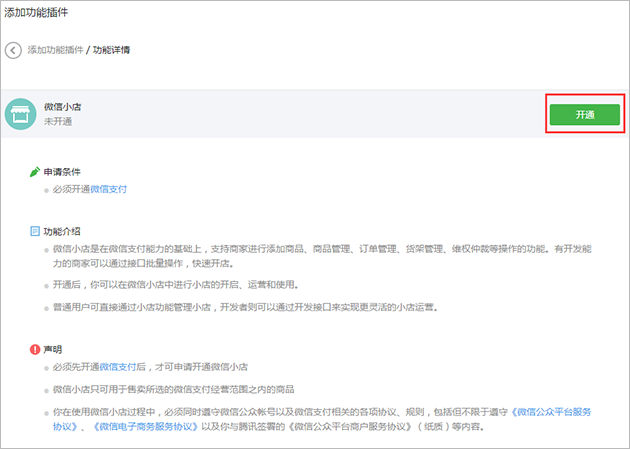Open 微信支付 link under 声明
Viewport: 630px width, 449px height.
click(118, 367)
